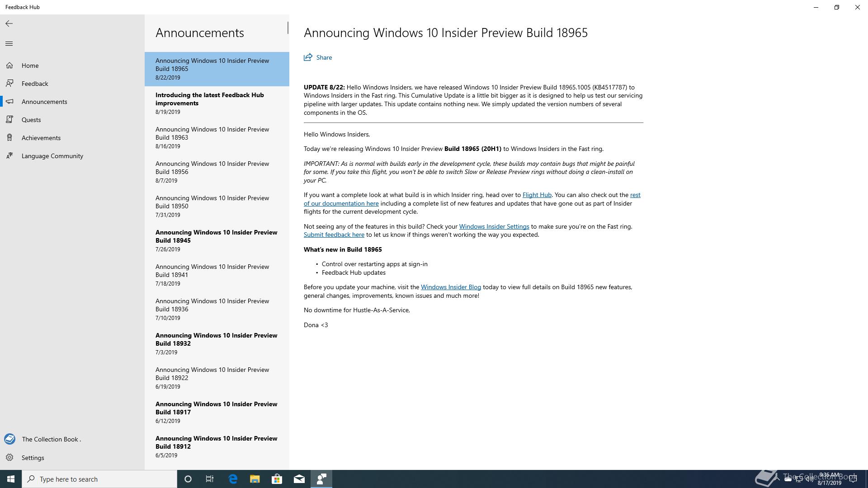Click the taskbar clock and date
This screenshot has height=488, width=868.
point(829,479)
